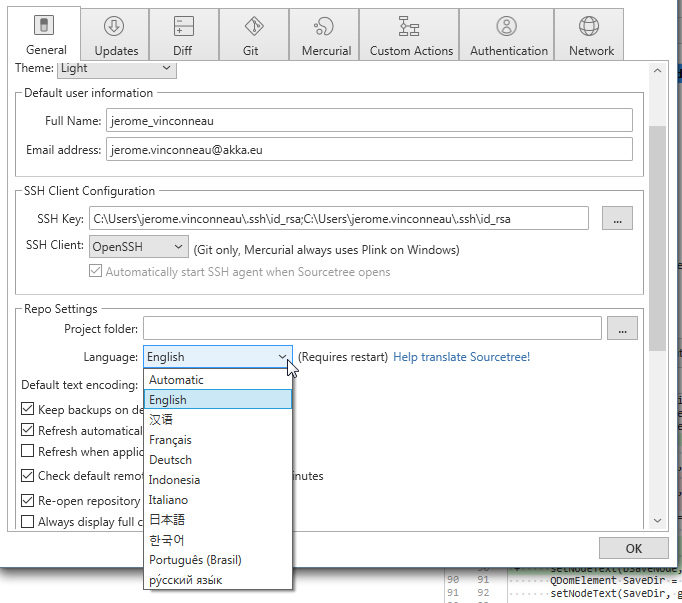Viewport: 682px width, 603px height.
Task: Open Help translate Sourcetree link
Action: tap(461, 357)
